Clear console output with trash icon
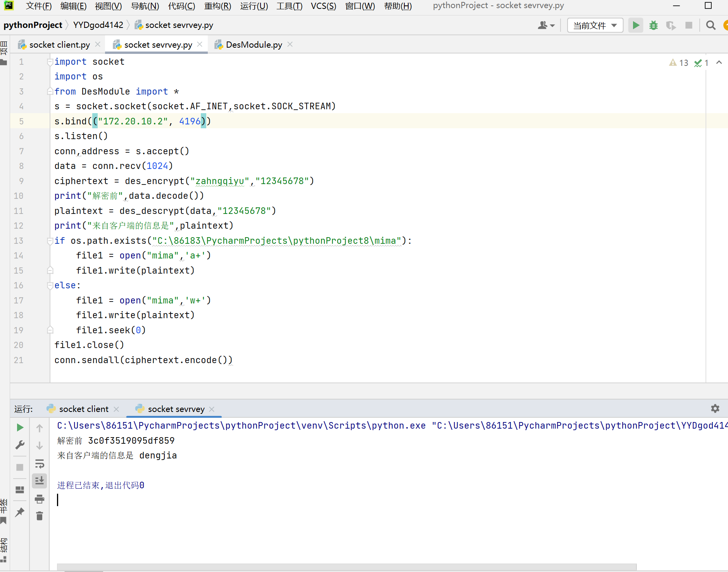 click(x=40, y=516)
